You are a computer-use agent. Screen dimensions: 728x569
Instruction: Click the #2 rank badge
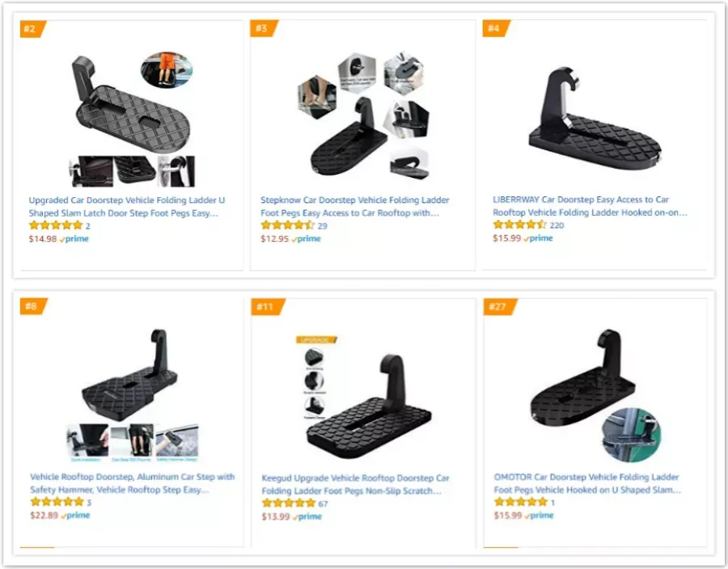coord(32,29)
